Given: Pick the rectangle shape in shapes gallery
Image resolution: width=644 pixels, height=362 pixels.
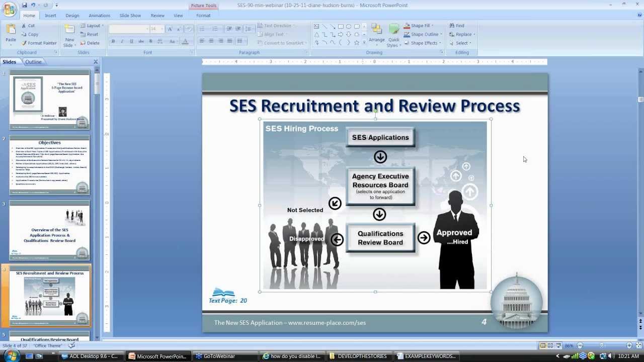Looking at the screenshot, I should (341, 26).
